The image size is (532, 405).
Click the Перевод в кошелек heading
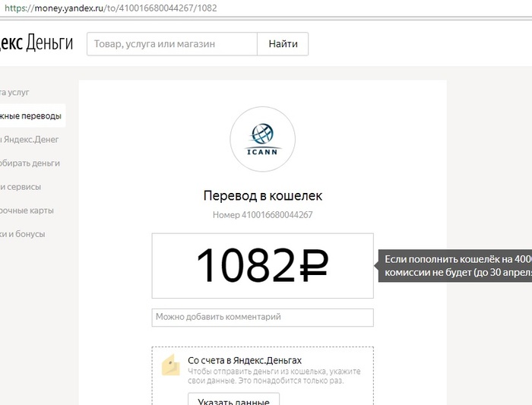pos(263,196)
